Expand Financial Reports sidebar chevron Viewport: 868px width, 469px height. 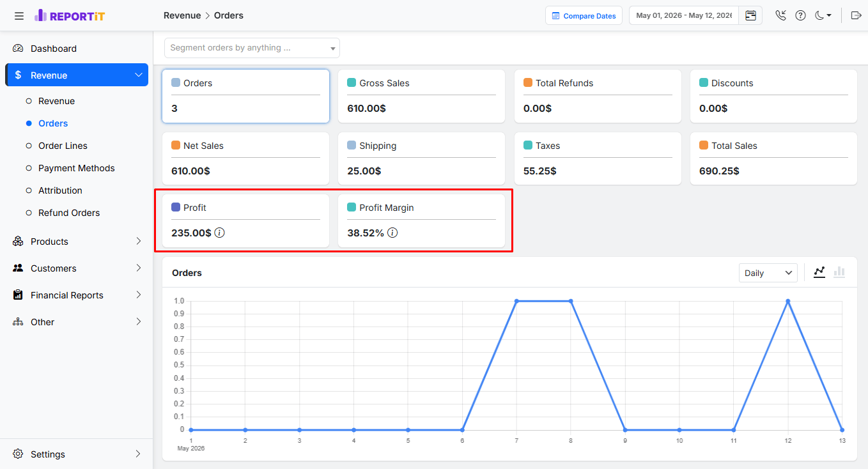click(x=139, y=295)
